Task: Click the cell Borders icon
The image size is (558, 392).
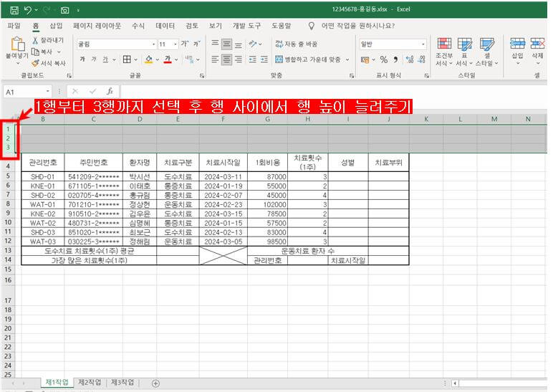Action: (x=127, y=59)
